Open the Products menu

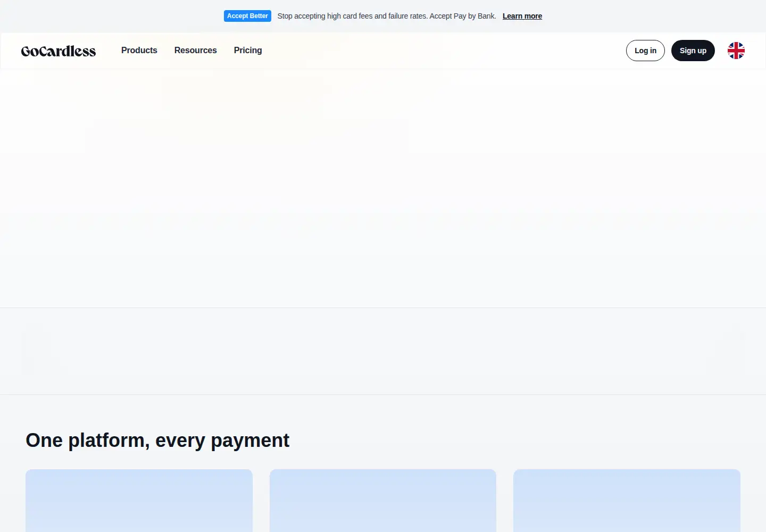139,51
